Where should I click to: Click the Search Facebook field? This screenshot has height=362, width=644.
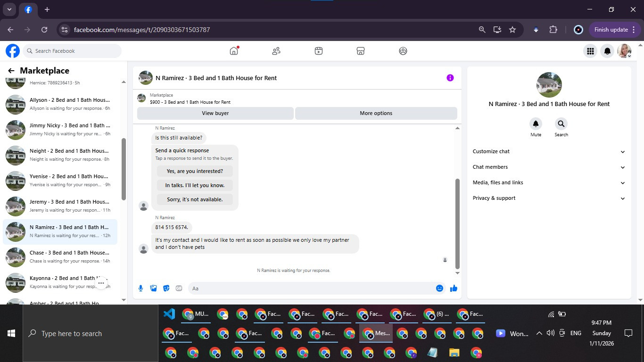[x=72, y=51]
